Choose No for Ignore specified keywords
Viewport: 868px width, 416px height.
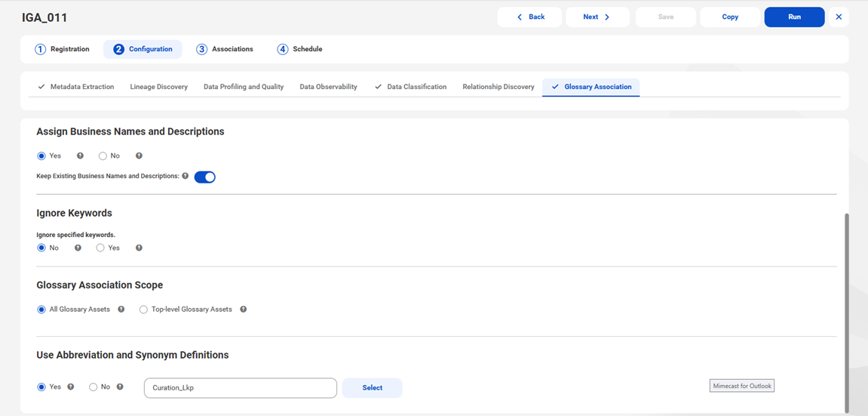[x=41, y=248]
